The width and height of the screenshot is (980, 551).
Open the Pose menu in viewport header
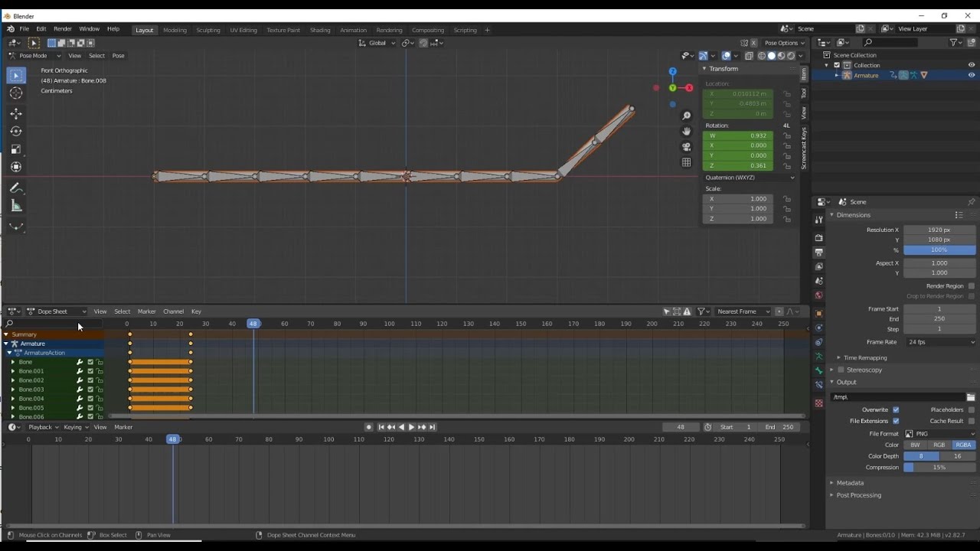tap(118, 56)
